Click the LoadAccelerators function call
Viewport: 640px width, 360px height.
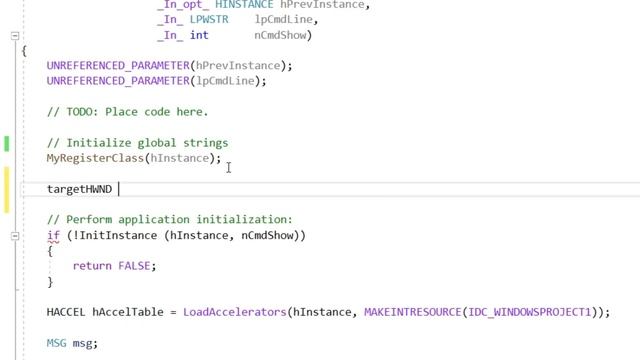pyautogui.click(x=235, y=312)
